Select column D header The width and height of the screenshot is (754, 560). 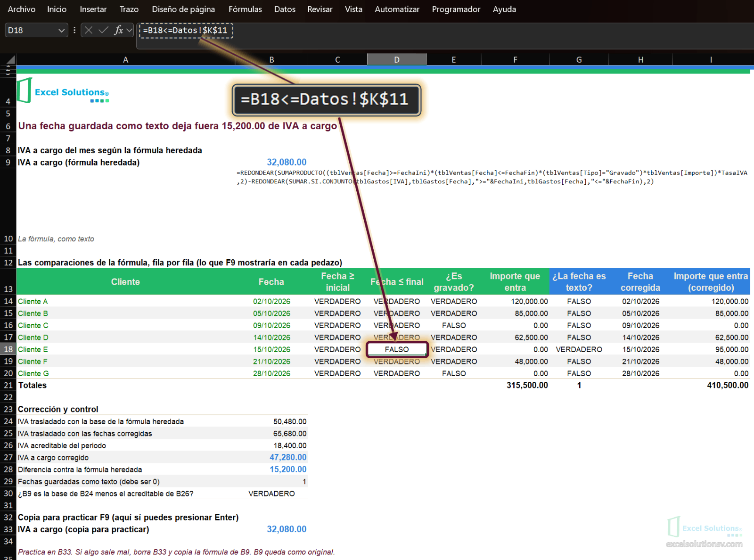point(397,60)
